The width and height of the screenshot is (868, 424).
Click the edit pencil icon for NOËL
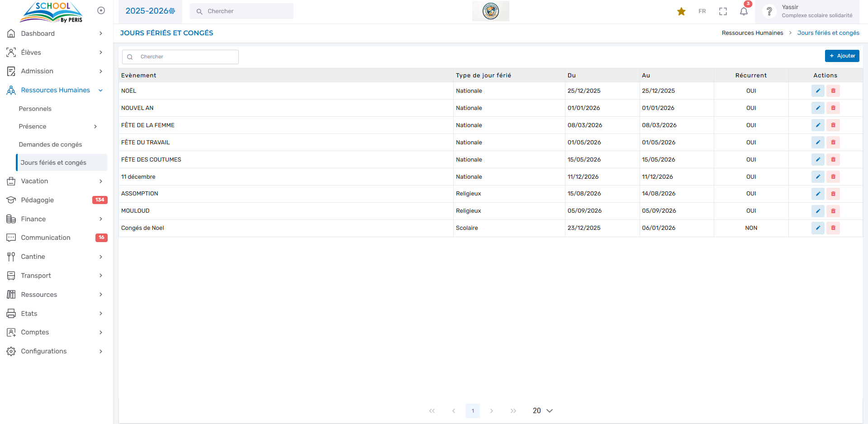pos(817,91)
